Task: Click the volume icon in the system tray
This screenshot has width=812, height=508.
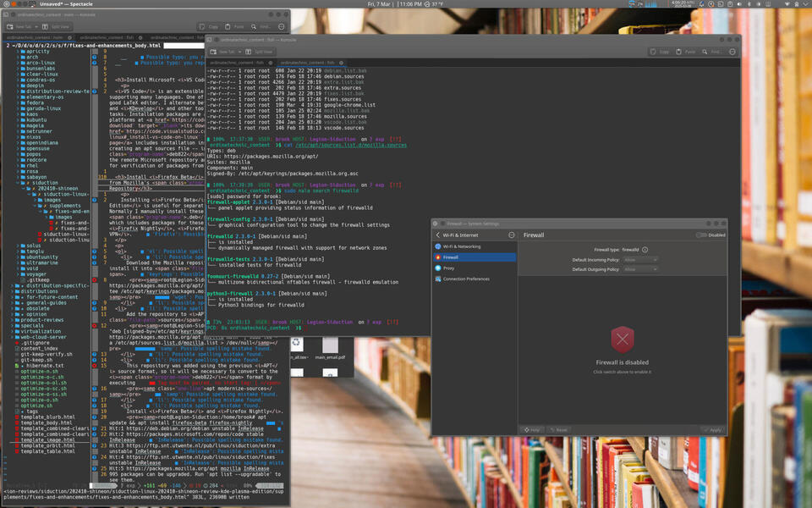Action: tap(739, 3)
